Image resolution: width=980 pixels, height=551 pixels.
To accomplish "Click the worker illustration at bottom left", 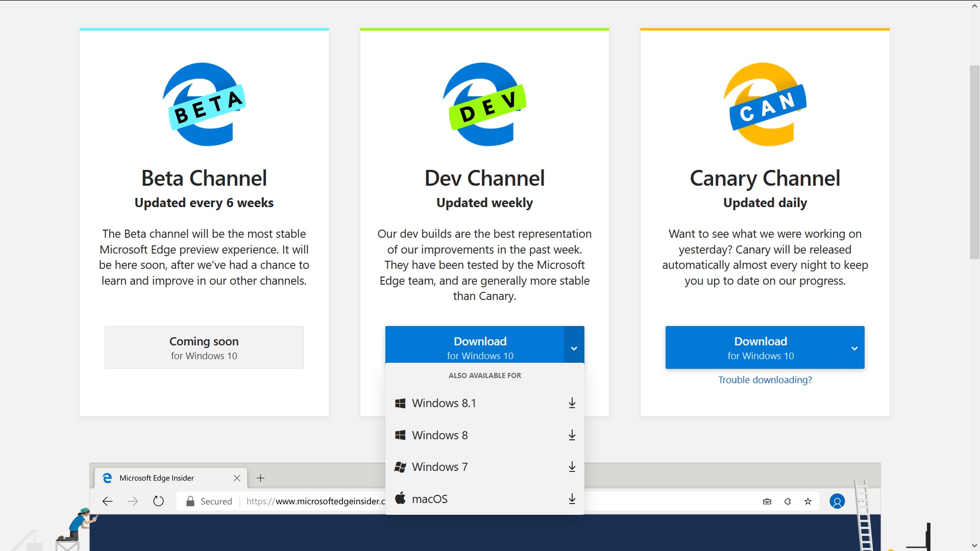I will [77, 524].
